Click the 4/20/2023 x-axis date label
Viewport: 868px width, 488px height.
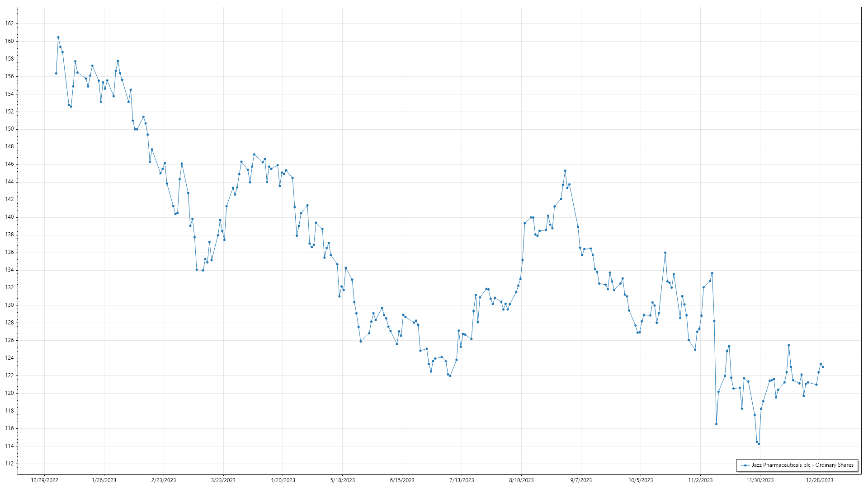283,480
